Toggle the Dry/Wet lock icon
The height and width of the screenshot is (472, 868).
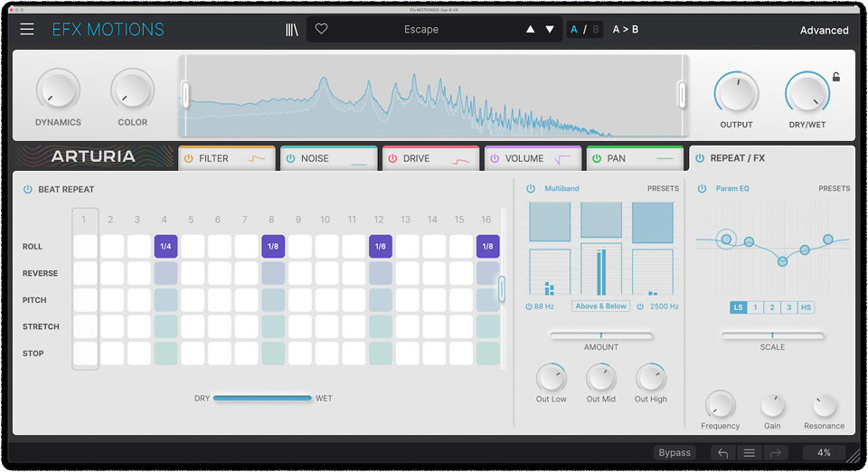pyautogui.click(x=835, y=77)
